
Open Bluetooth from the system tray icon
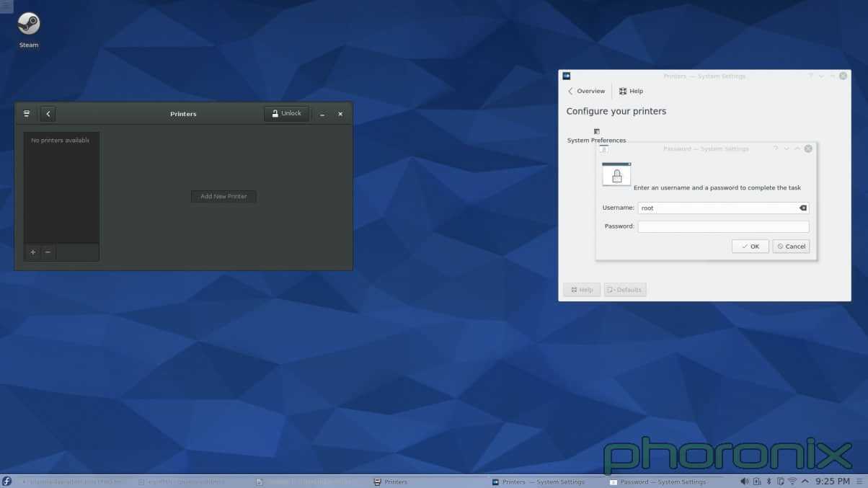click(x=769, y=481)
